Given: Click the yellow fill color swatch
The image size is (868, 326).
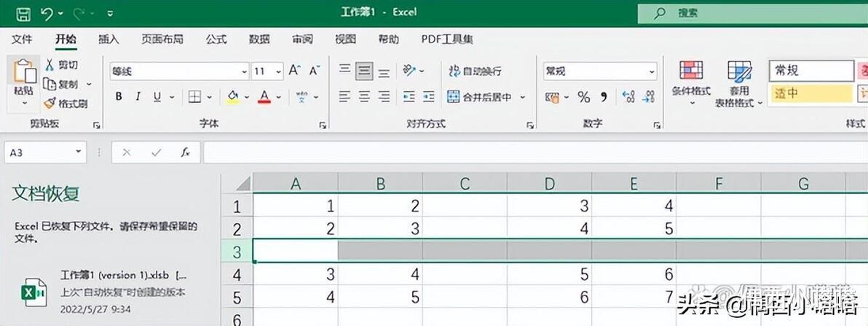Looking at the screenshot, I should 233,98.
